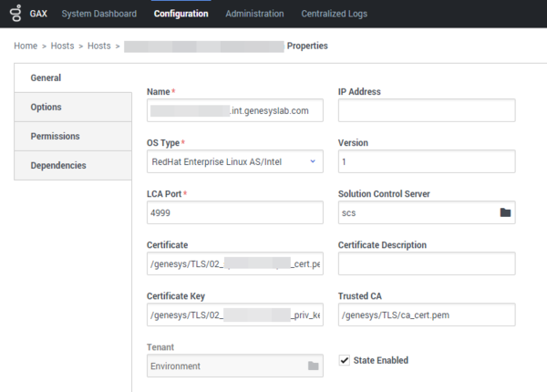This screenshot has width=547, height=392.
Task: Click the Trusted CA field
Action: coord(427,315)
